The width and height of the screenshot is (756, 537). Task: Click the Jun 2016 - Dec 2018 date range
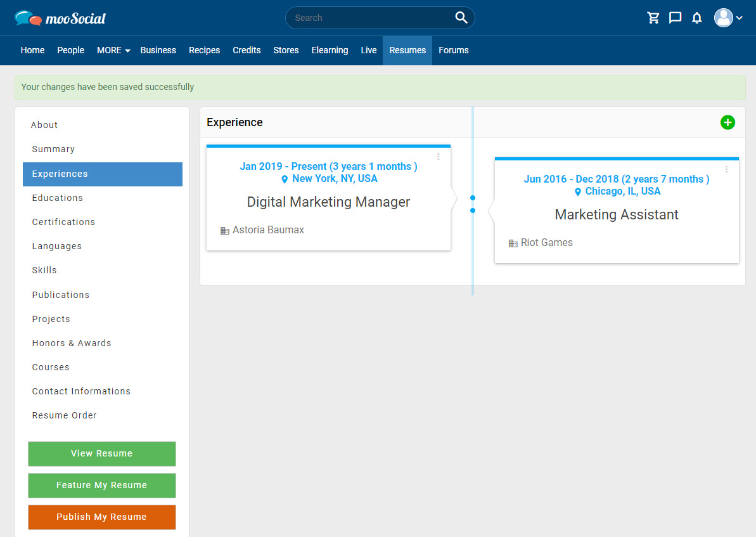click(617, 179)
